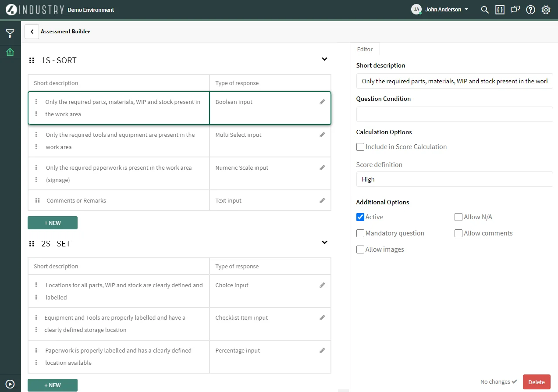Edit response type of Multi Select input row
558x392 pixels.
pyautogui.click(x=322, y=135)
